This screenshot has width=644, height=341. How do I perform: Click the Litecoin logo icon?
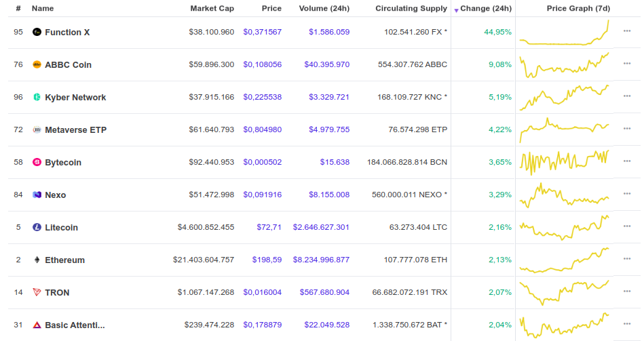click(37, 227)
